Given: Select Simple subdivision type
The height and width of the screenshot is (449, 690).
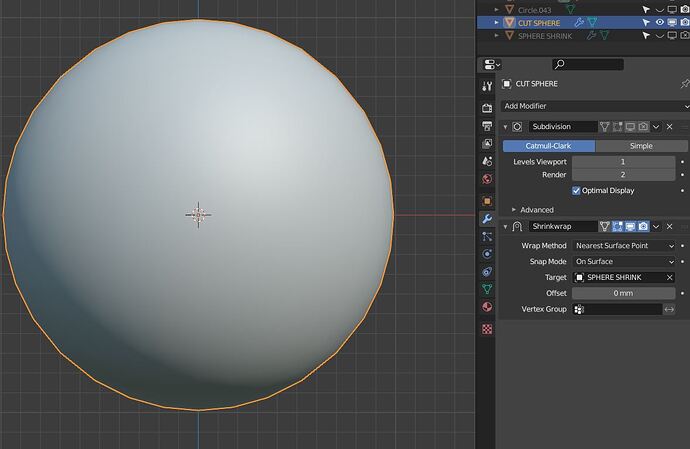Looking at the screenshot, I should [x=641, y=146].
